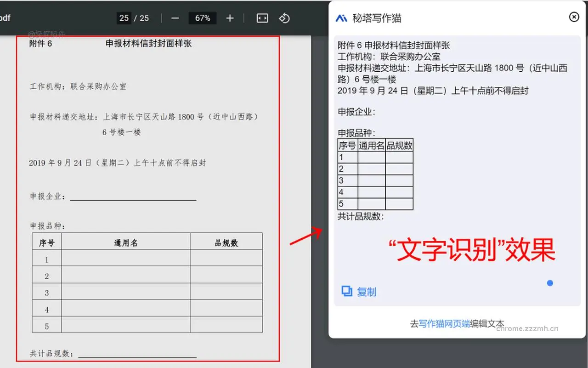
Task: Open the 写作猫网页端 link
Action: (x=444, y=323)
